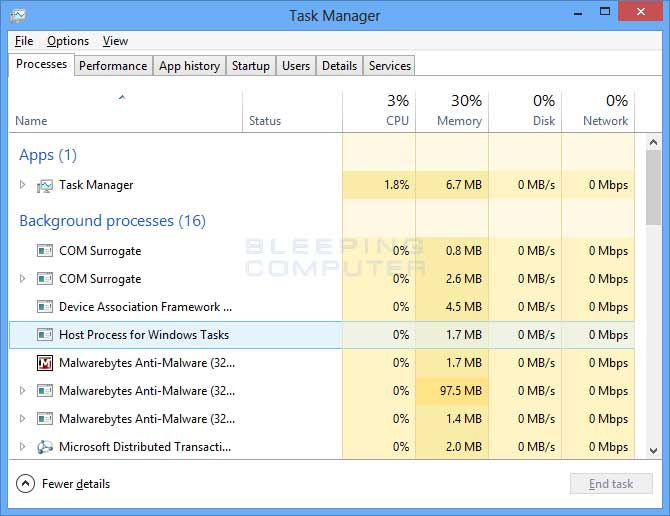670x516 pixels.
Task: Click the first COM Surrogate process icon
Action: [45, 251]
